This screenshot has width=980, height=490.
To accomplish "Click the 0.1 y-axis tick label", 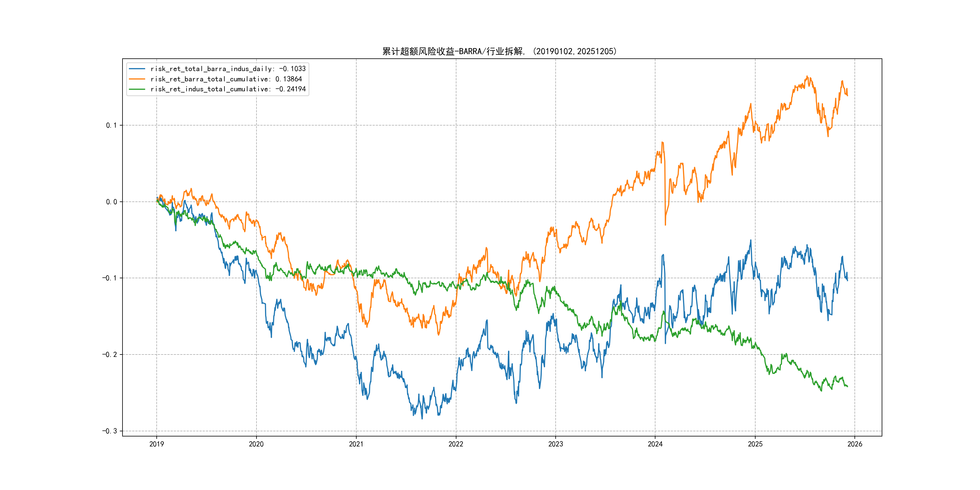I will click(x=112, y=125).
